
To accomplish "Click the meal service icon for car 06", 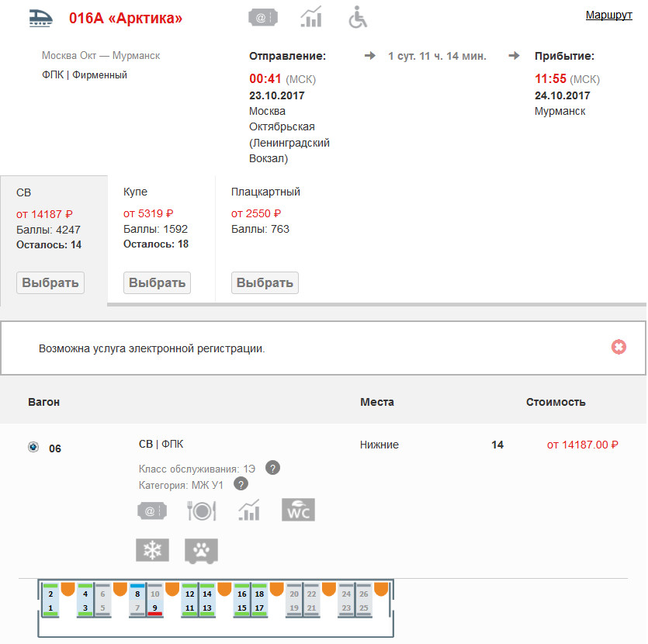I will tap(201, 510).
